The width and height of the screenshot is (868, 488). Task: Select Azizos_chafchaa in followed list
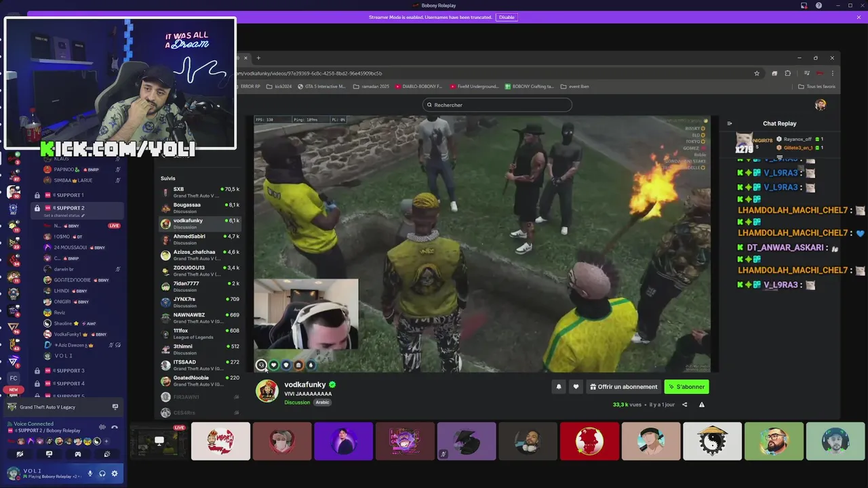click(x=199, y=255)
